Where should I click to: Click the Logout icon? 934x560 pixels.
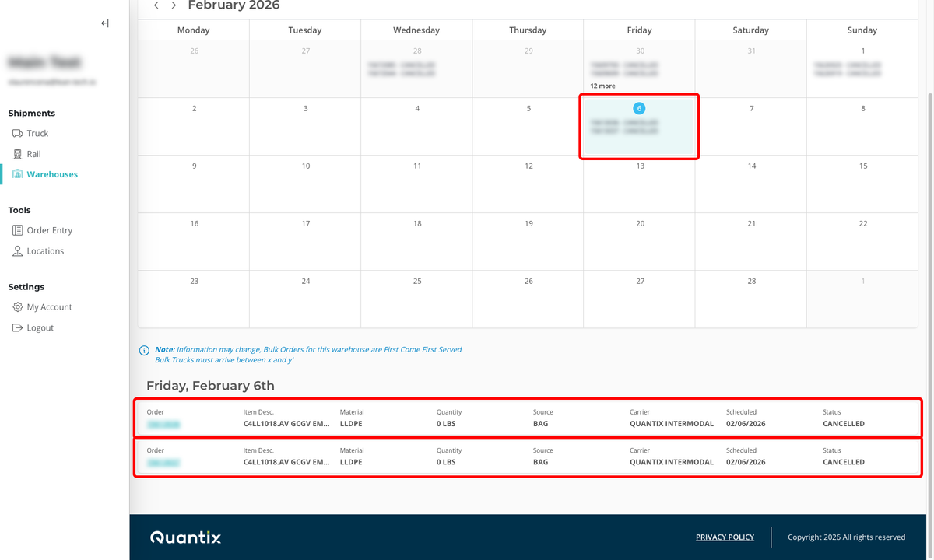(18, 327)
